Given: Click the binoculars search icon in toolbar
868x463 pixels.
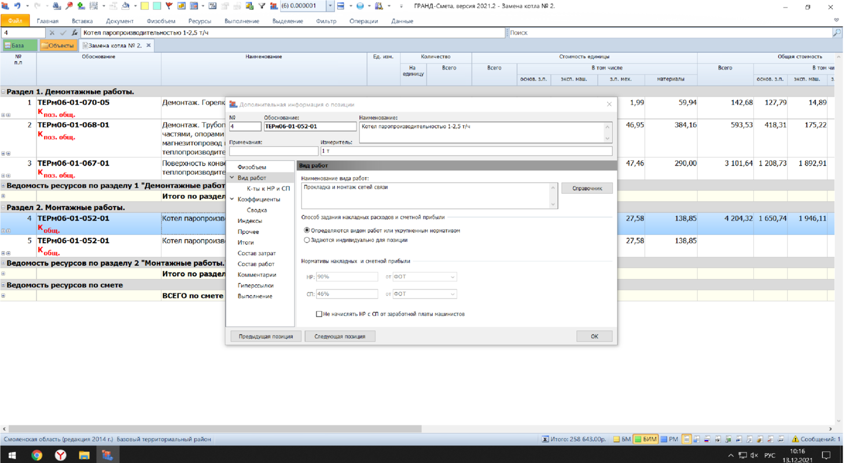Looking at the screenshot, I should click(x=57, y=6).
